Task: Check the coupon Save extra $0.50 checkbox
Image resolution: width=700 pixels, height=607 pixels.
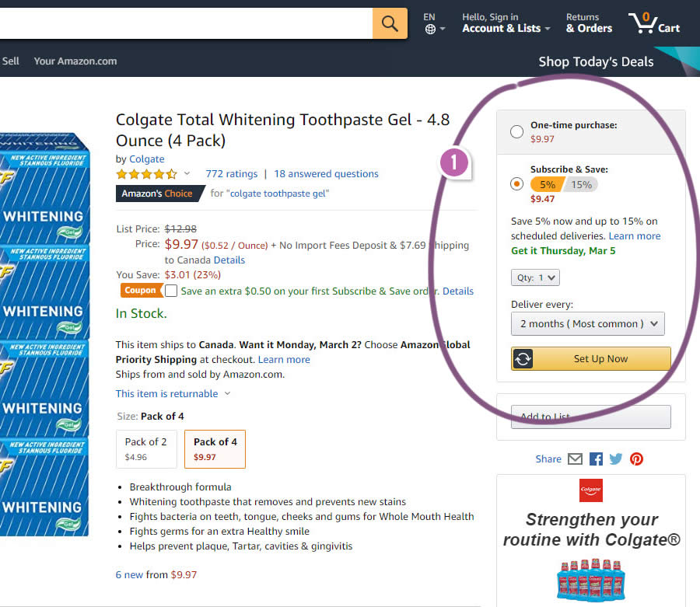Action: (171, 291)
